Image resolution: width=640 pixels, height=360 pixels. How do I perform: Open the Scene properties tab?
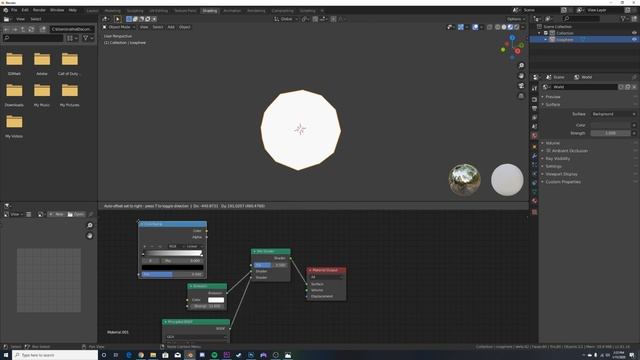(x=534, y=127)
